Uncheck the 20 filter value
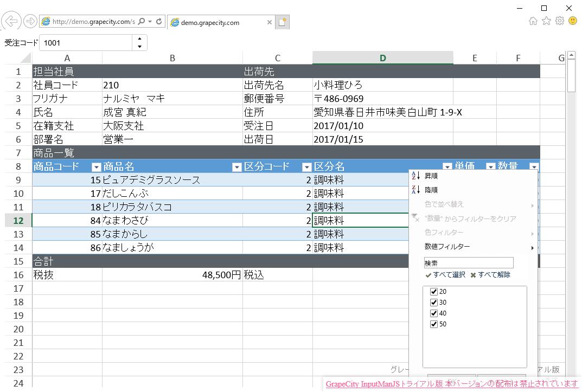The height and width of the screenshot is (392, 582). [433, 292]
